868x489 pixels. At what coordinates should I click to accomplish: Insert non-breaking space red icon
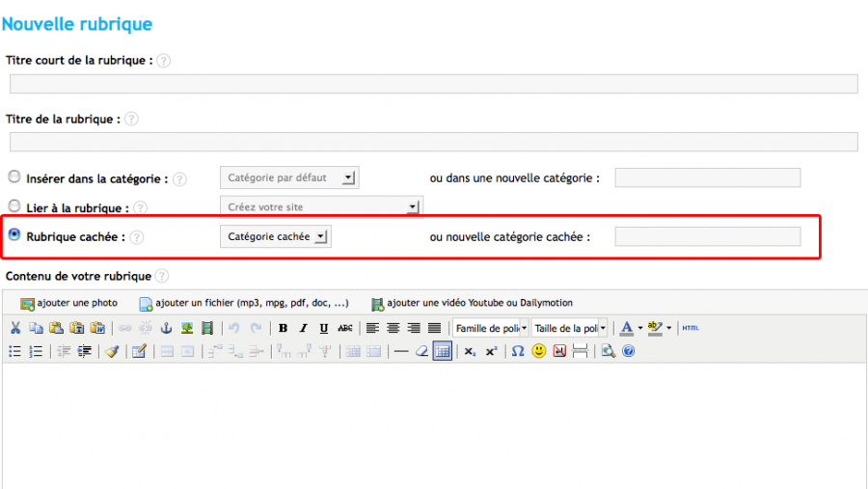click(x=559, y=351)
